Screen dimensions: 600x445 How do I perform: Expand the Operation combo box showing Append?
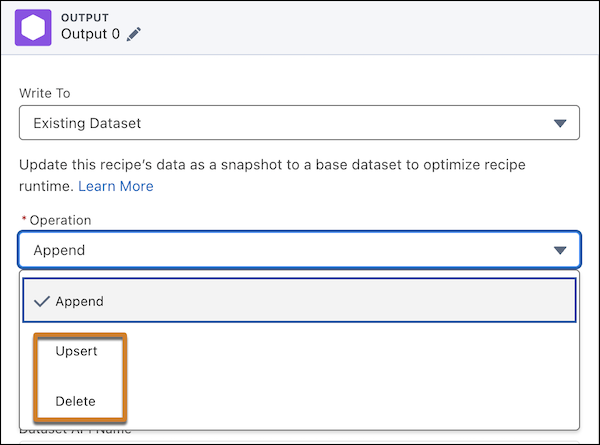point(299,250)
